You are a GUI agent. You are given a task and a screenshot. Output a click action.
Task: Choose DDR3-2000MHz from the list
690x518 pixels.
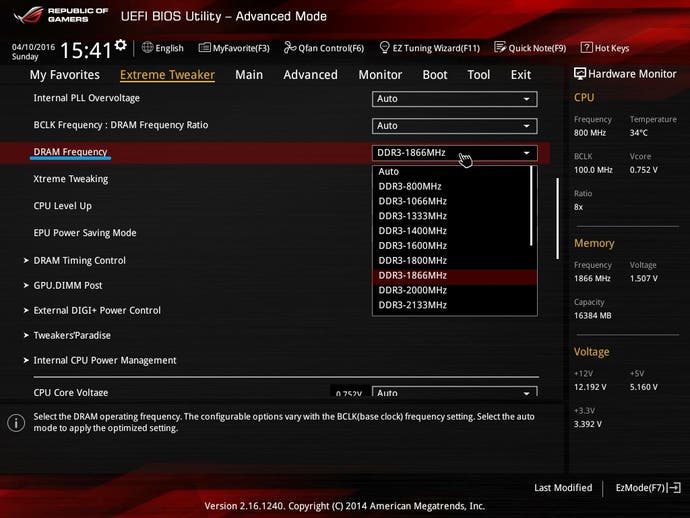click(455, 290)
